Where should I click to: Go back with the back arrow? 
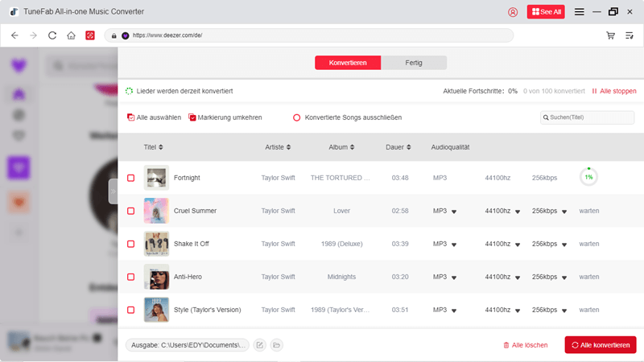(14, 35)
